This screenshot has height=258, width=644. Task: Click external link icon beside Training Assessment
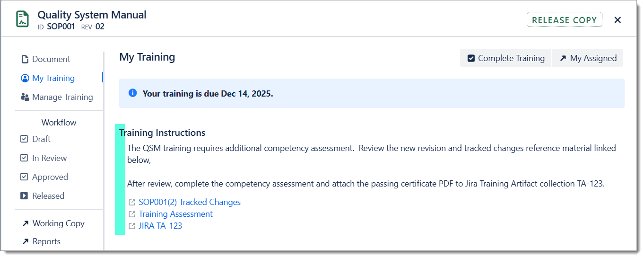[x=132, y=214]
